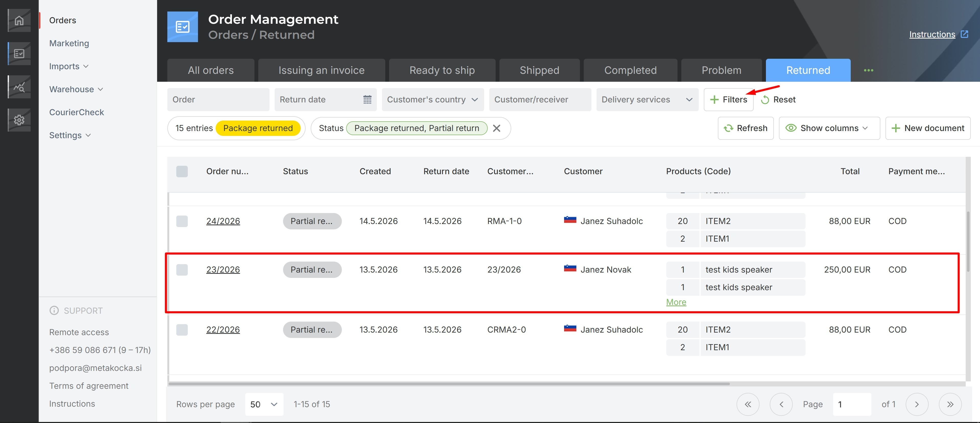Click the Reset filters button
This screenshot has width=980, height=423.
point(778,100)
